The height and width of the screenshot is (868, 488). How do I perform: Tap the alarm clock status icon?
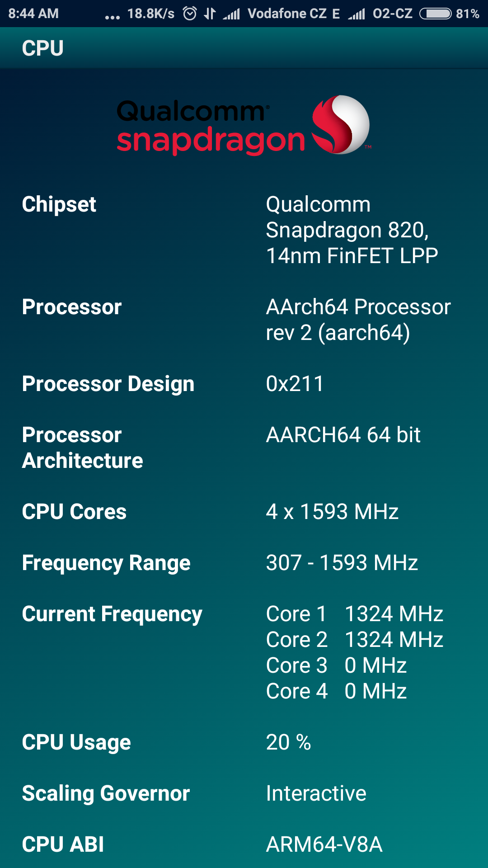[190, 14]
